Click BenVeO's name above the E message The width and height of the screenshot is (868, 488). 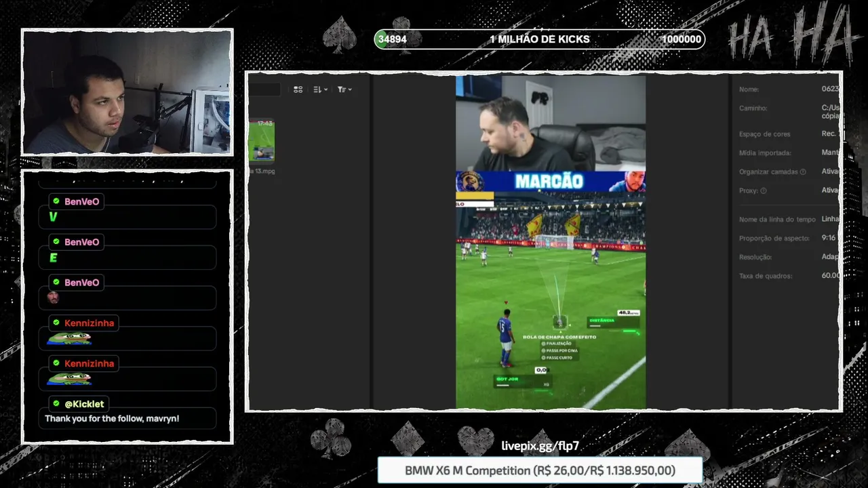pos(82,242)
